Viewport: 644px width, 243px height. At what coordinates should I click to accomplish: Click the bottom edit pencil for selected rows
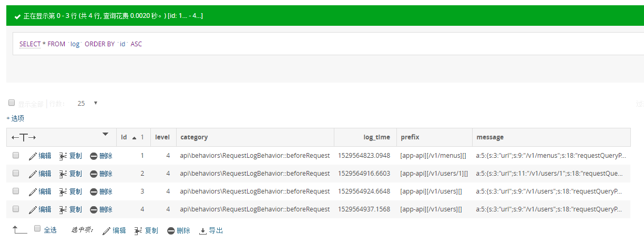click(107, 230)
